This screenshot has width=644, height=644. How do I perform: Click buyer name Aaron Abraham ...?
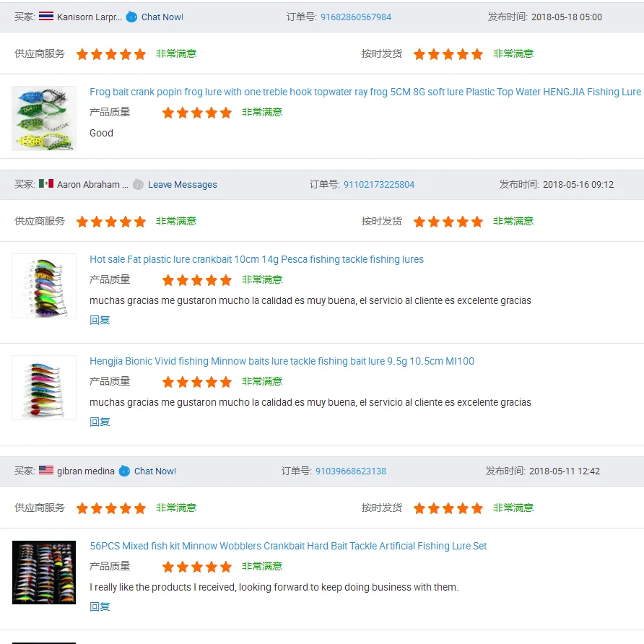click(92, 184)
